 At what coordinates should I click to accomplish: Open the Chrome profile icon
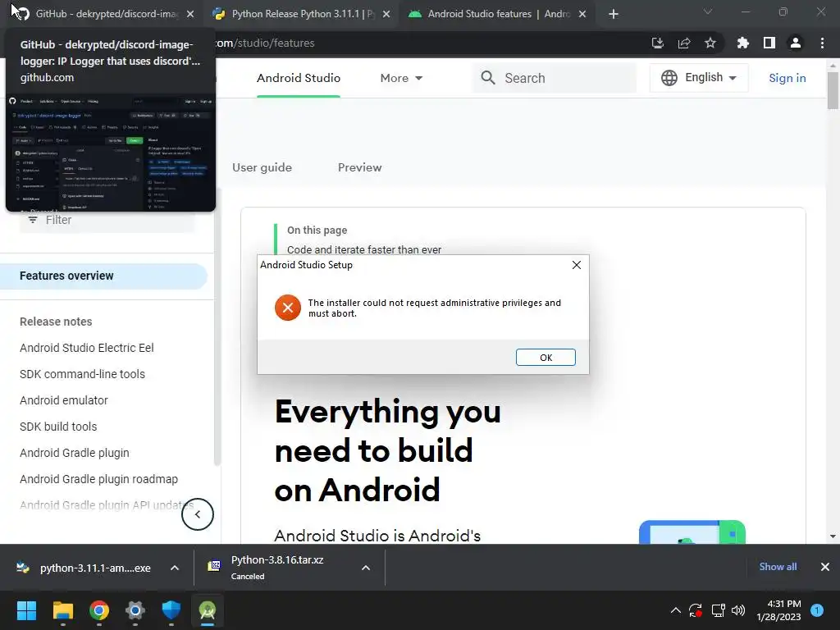[795, 43]
